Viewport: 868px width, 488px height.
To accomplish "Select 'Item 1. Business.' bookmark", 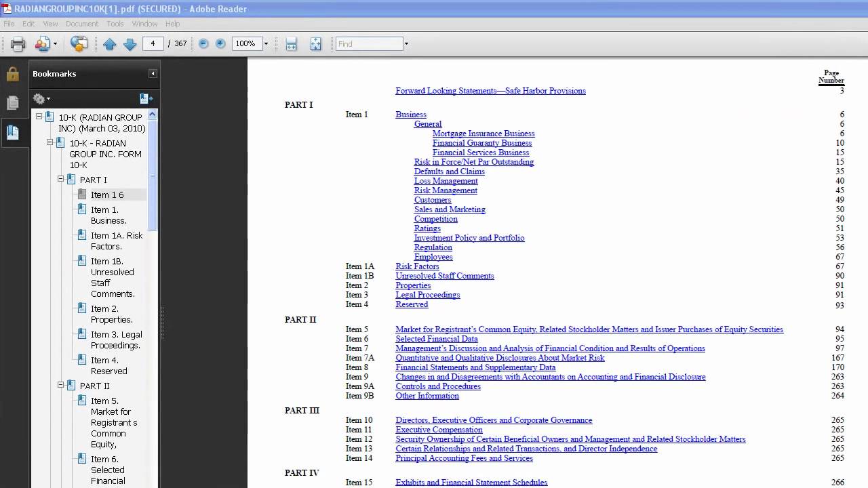I will click(x=108, y=215).
